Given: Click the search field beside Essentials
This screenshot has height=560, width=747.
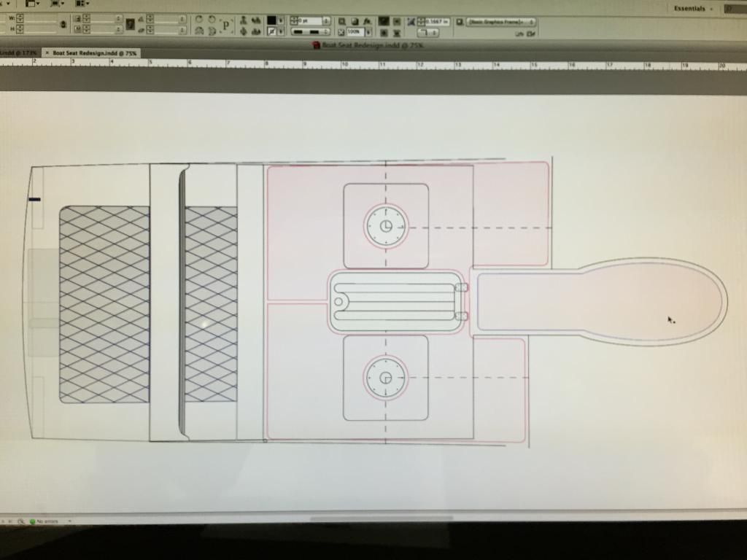Looking at the screenshot, I should coord(735,9).
